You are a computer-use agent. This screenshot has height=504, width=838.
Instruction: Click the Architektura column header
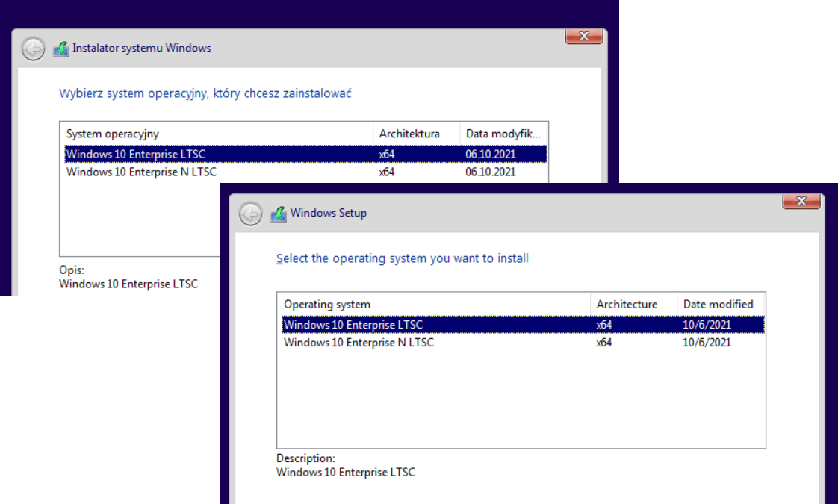click(416, 134)
